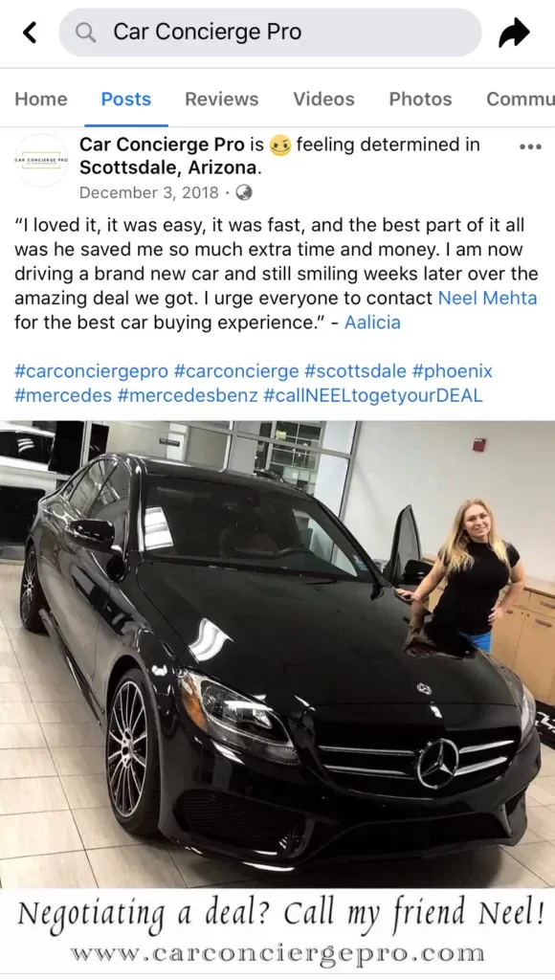Tap the back arrow icon

(x=30, y=32)
